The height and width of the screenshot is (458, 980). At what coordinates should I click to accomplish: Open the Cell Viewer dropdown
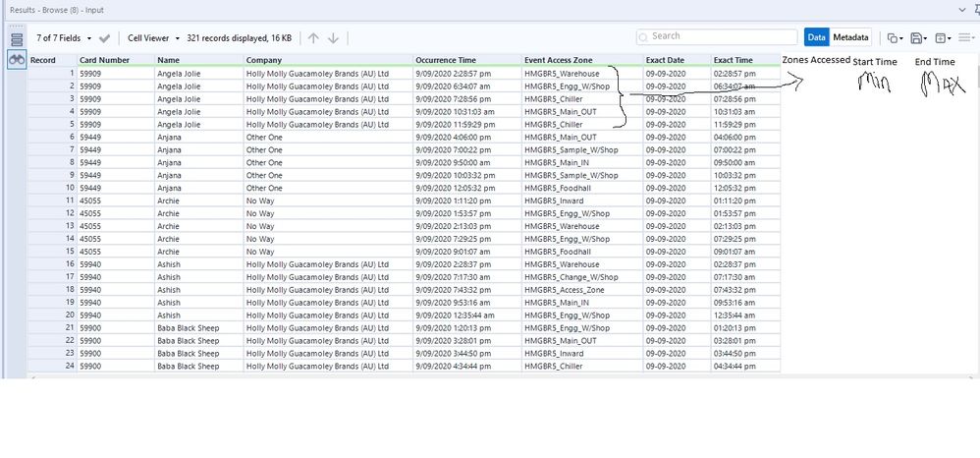tap(153, 38)
